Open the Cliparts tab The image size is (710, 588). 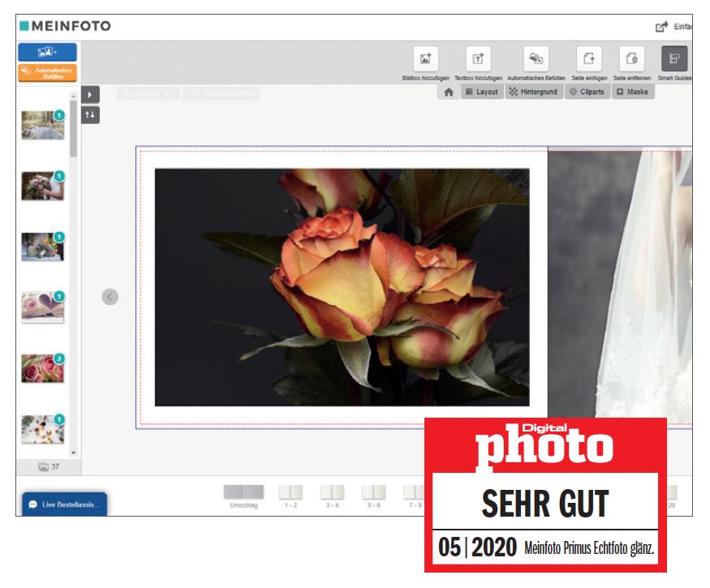(587, 92)
